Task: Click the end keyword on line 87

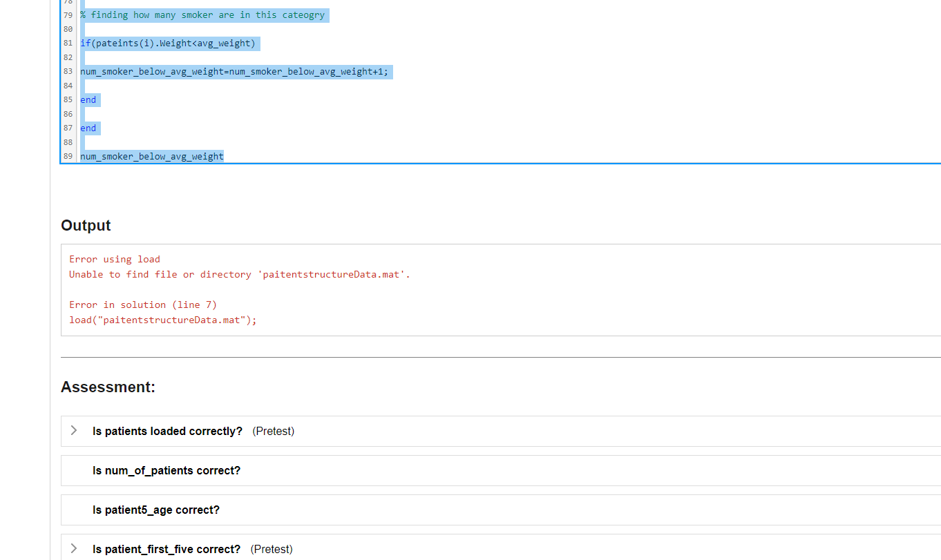Action: pos(88,128)
